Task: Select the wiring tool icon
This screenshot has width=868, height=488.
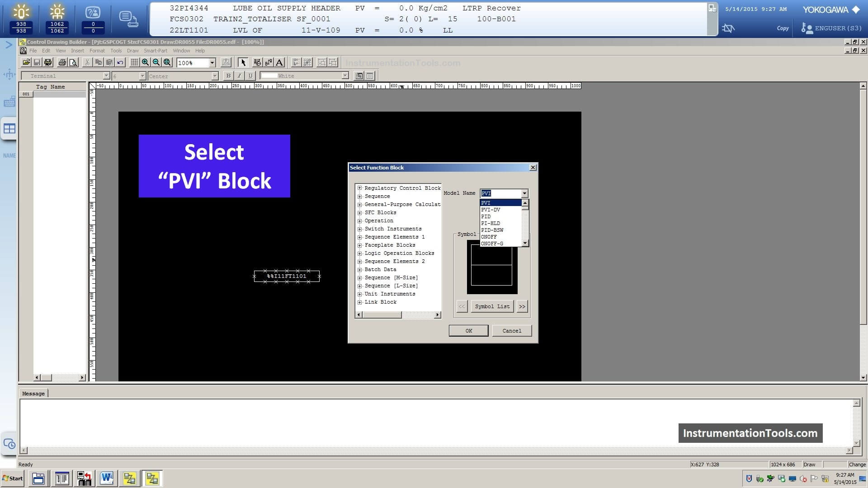Action: click(269, 63)
